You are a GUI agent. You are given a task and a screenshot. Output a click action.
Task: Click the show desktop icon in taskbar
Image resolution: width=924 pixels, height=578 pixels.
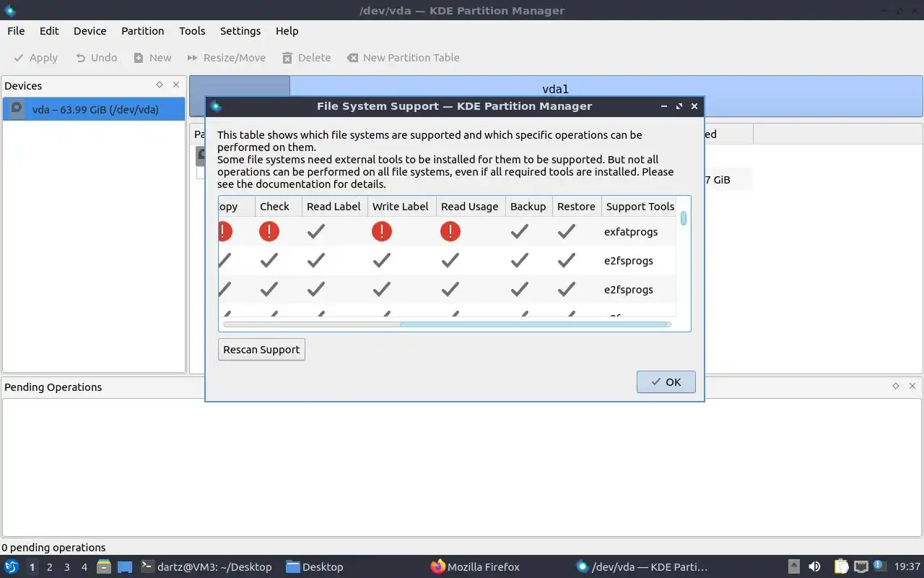125,567
